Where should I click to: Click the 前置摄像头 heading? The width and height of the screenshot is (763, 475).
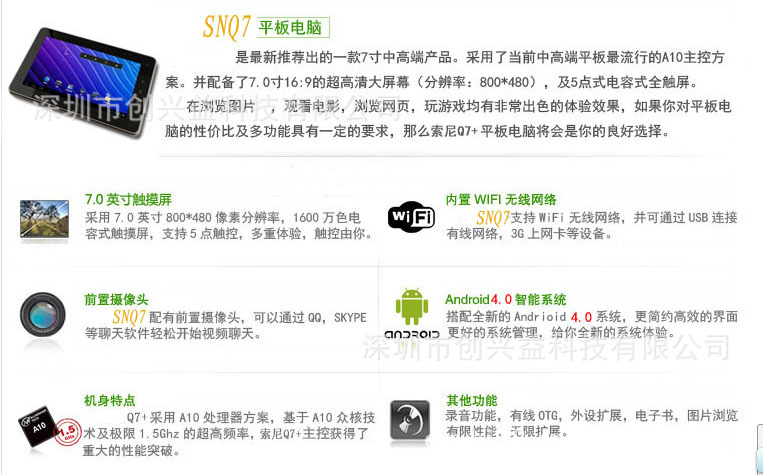(116, 299)
